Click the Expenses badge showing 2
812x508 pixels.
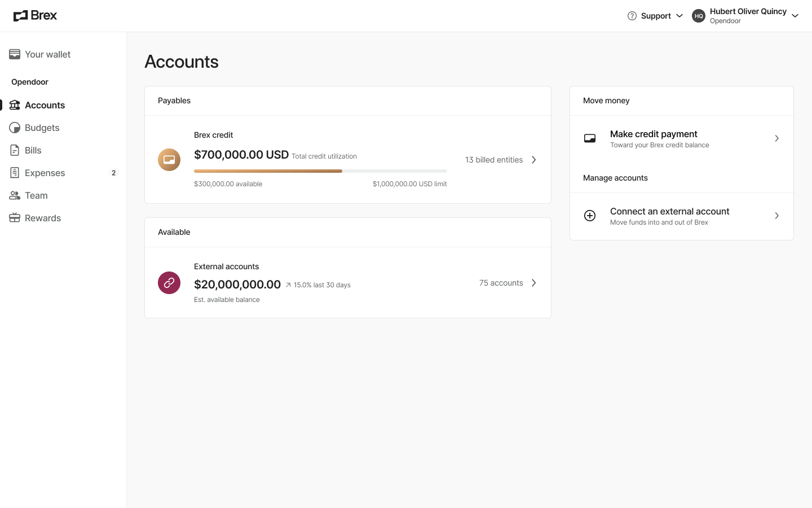tap(113, 173)
